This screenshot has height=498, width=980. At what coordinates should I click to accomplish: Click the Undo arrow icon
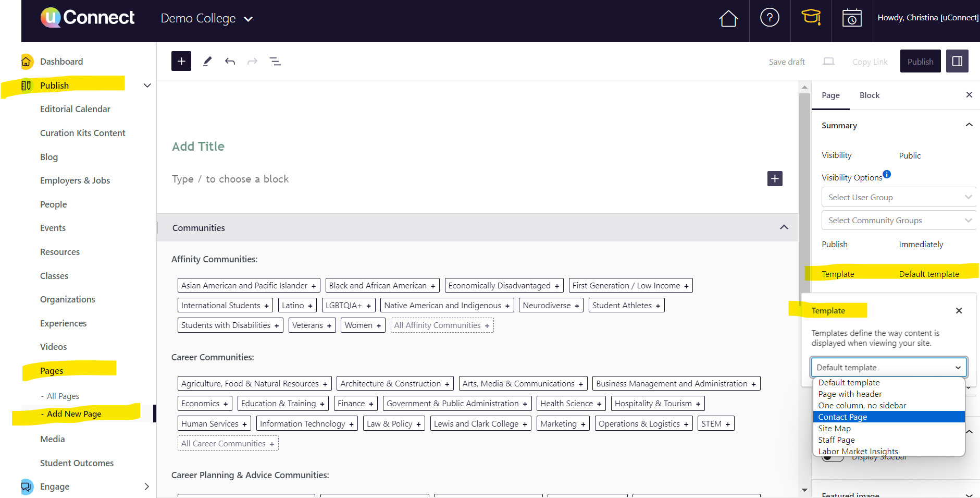pos(230,62)
